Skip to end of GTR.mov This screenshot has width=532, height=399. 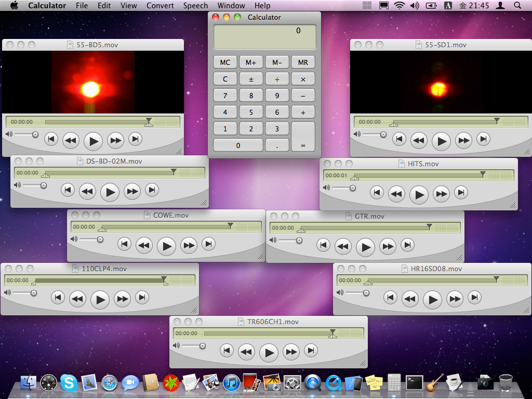[x=408, y=245]
